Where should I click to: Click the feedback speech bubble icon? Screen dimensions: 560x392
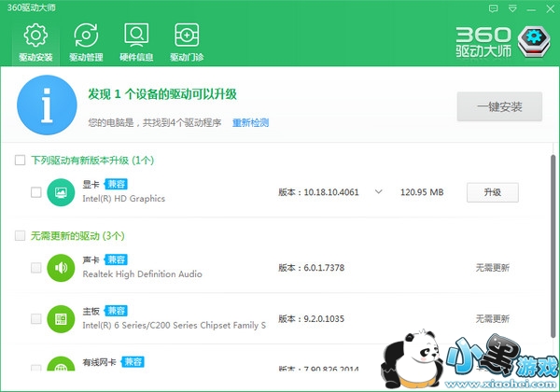pos(493,8)
